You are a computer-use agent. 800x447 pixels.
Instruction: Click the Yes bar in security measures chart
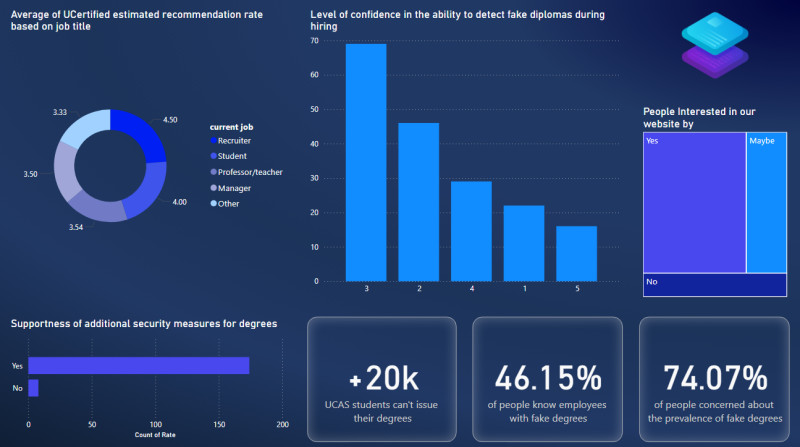point(138,366)
